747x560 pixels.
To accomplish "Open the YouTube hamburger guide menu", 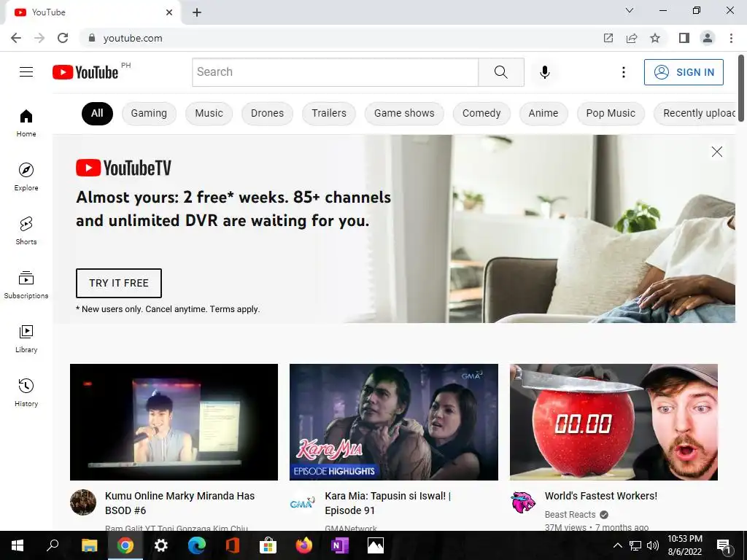I will [x=26, y=72].
